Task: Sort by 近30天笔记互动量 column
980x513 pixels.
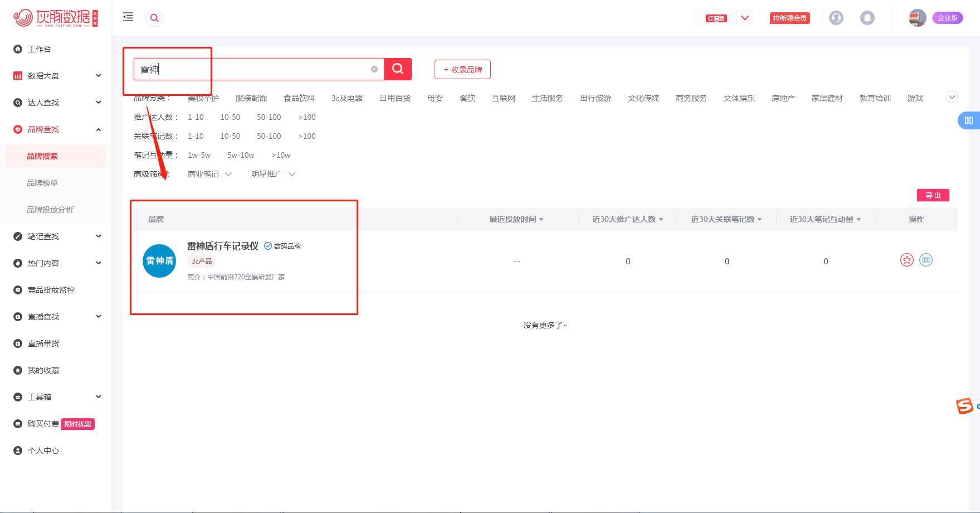Action: [826, 219]
